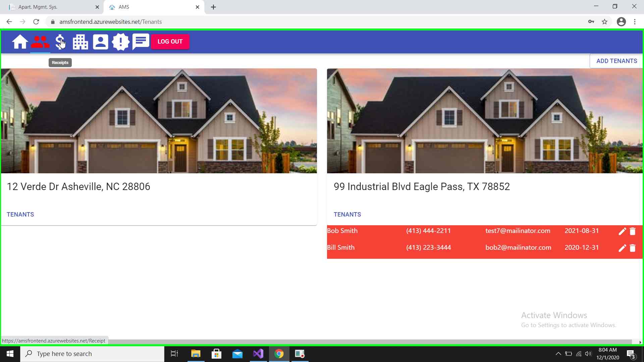This screenshot has height=362, width=644.
Task: Open Chrome from taskbar
Action: (x=279, y=354)
